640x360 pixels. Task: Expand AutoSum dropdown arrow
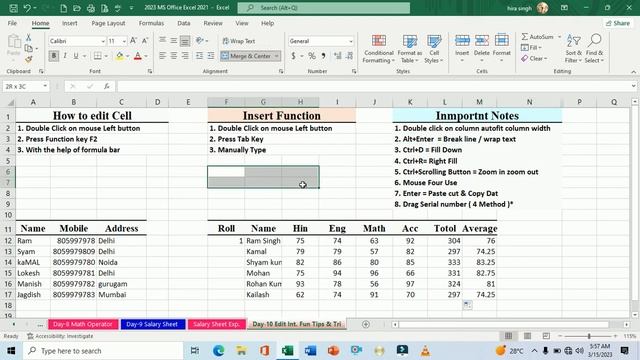[x=559, y=37]
